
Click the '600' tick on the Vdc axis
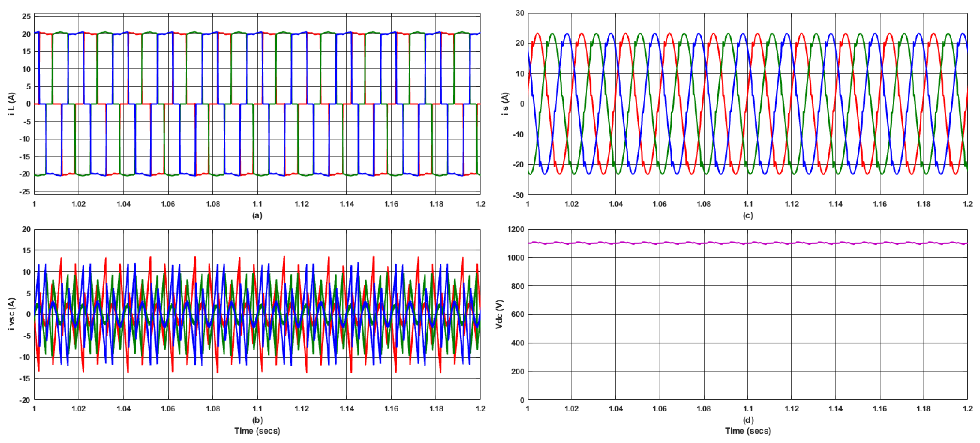point(517,314)
